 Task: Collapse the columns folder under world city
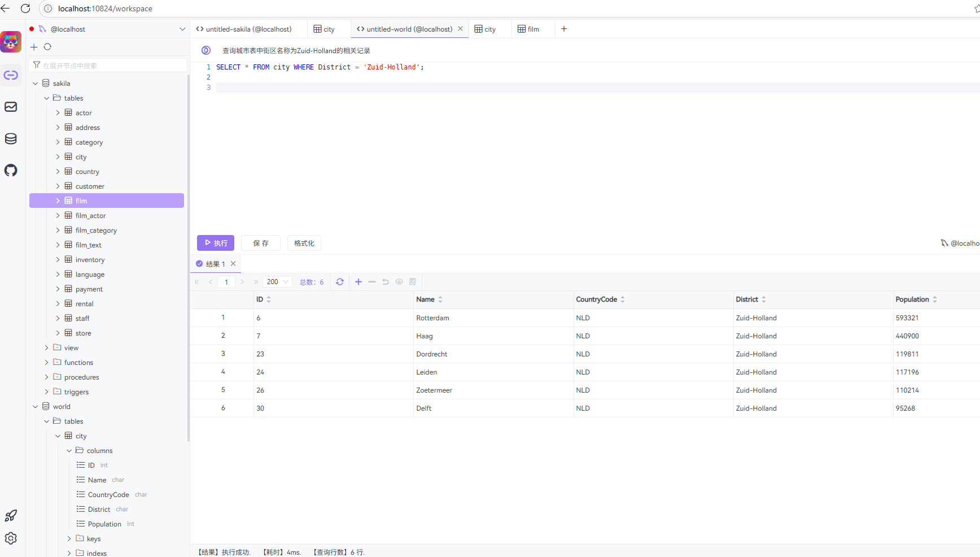(x=69, y=450)
